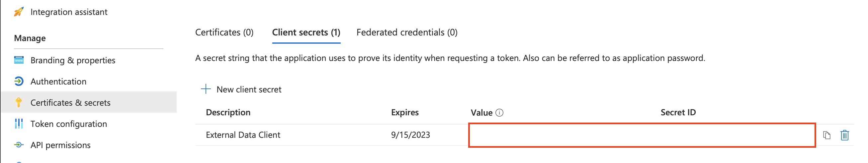This screenshot has height=163, width=868.
Task: Navigate to API permissions
Action: point(60,145)
